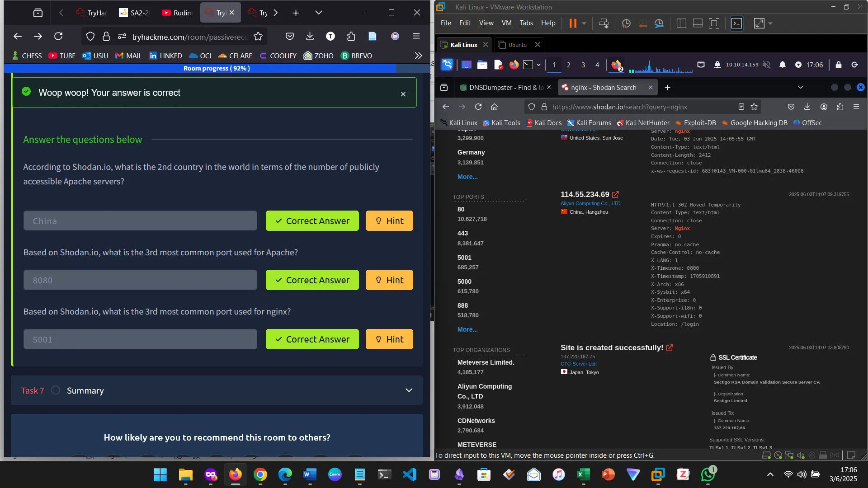Open WhatsApp from the Windows taskbar

(708, 474)
